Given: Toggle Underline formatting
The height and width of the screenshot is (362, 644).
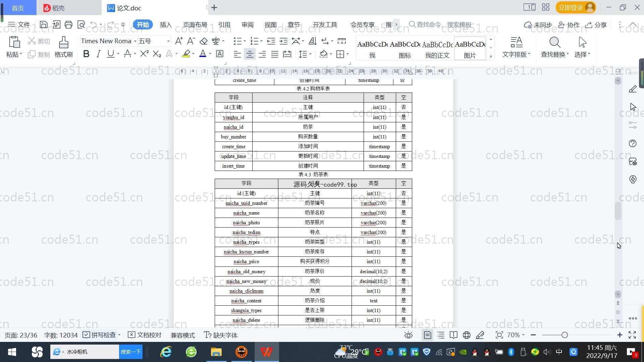Looking at the screenshot, I should coord(110,54).
